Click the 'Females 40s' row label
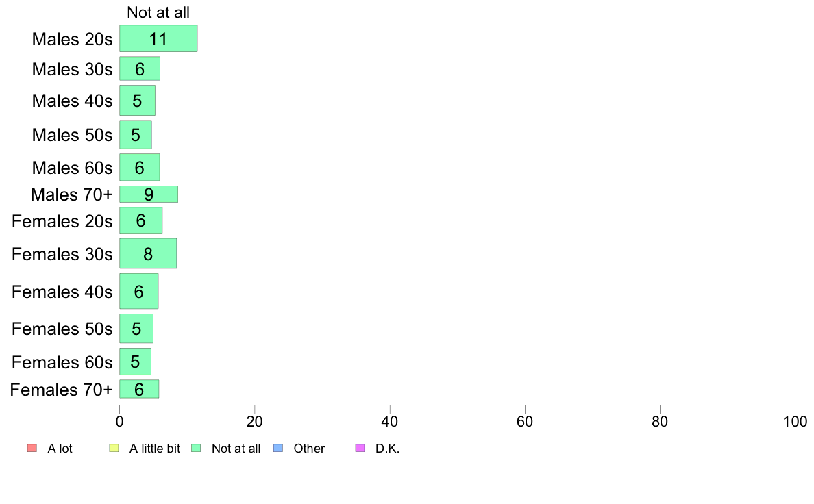The image size is (814, 504). pyautogui.click(x=62, y=292)
